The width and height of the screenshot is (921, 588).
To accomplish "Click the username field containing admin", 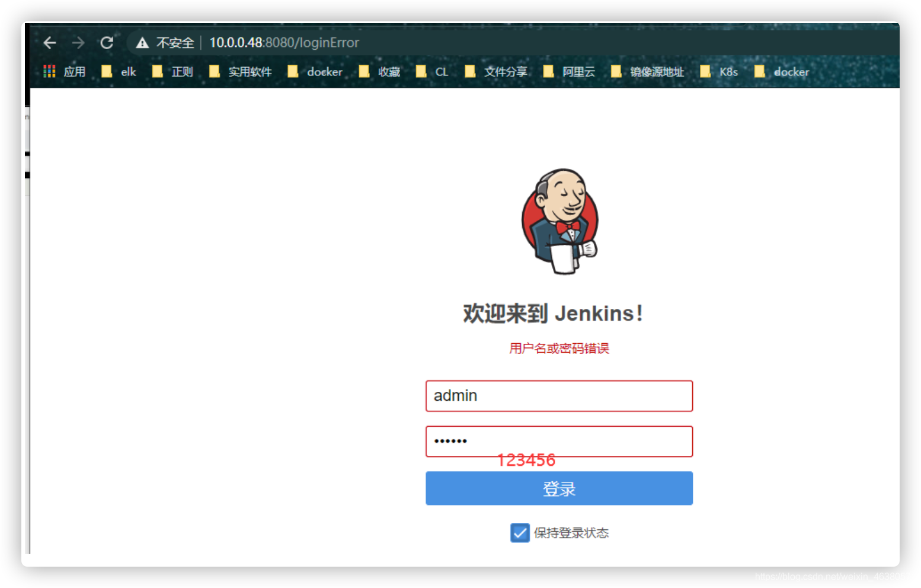I will pos(559,396).
